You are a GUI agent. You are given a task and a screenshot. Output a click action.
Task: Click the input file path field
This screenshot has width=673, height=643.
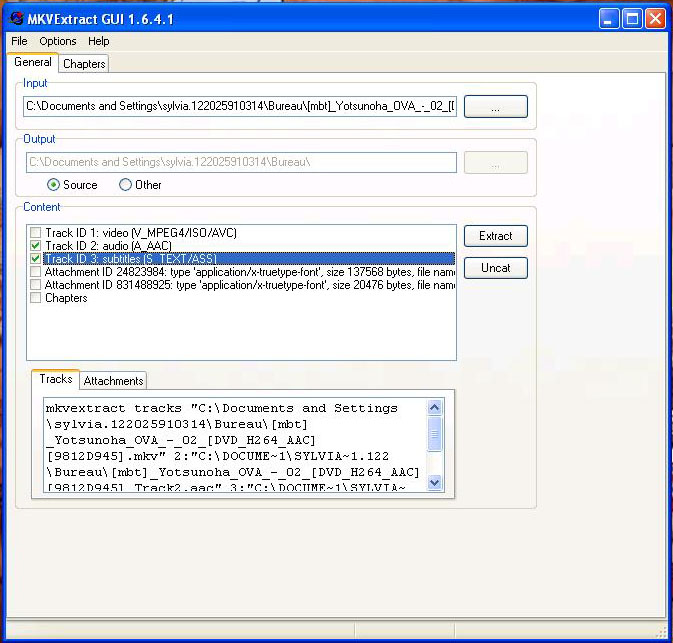coord(240,106)
